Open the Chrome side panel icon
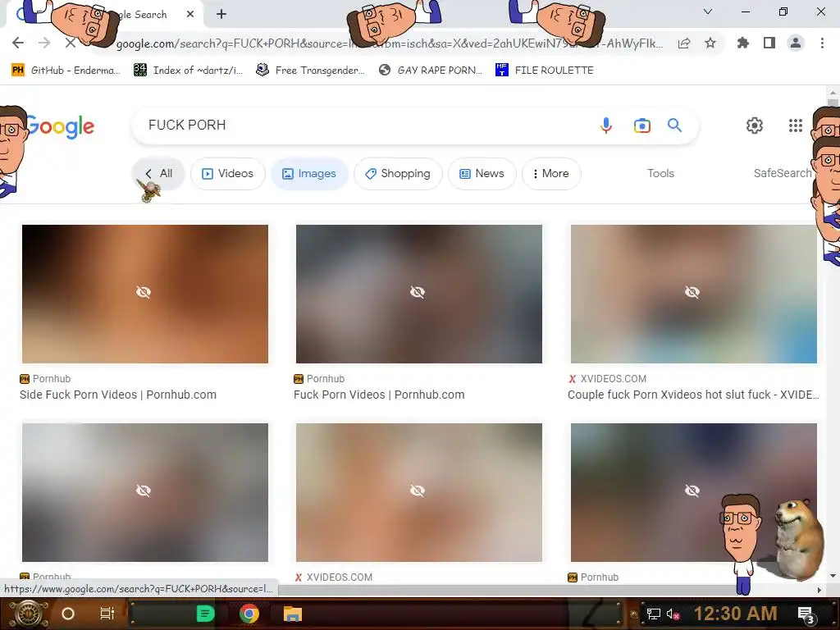Image resolution: width=840 pixels, height=630 pixels. [769, 43]
